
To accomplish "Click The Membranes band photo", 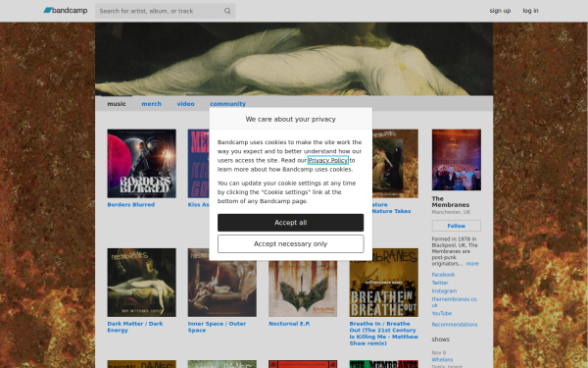I will point(457,160).
